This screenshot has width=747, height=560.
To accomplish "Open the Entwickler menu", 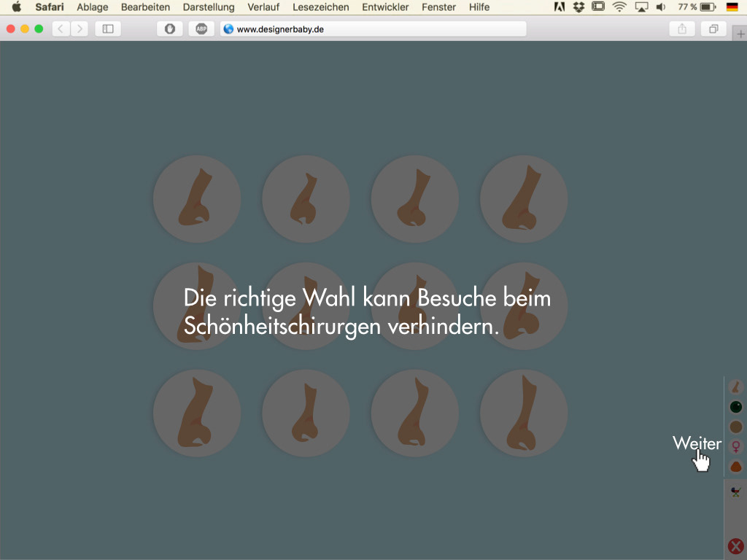I will [385, 7].
